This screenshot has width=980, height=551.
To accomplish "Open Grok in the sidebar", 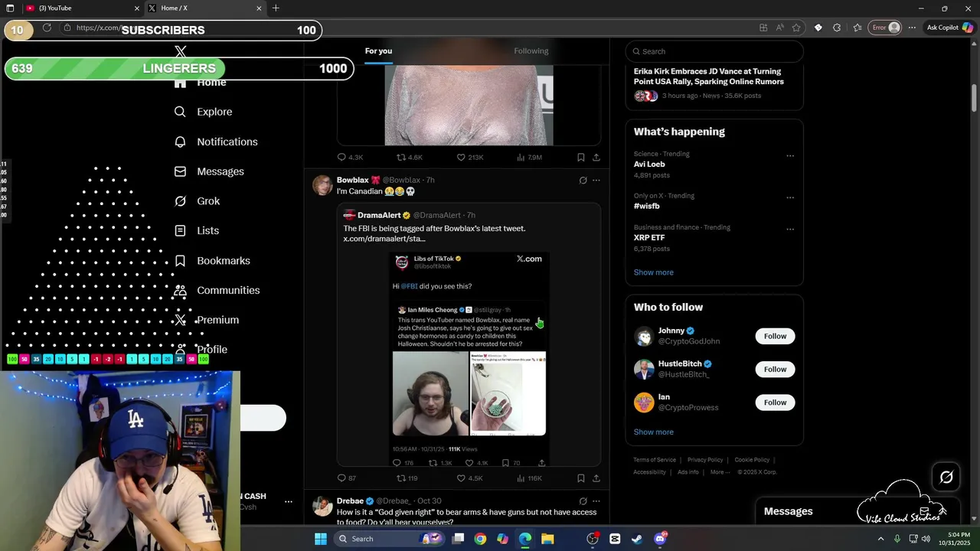I will coord(197,201).
